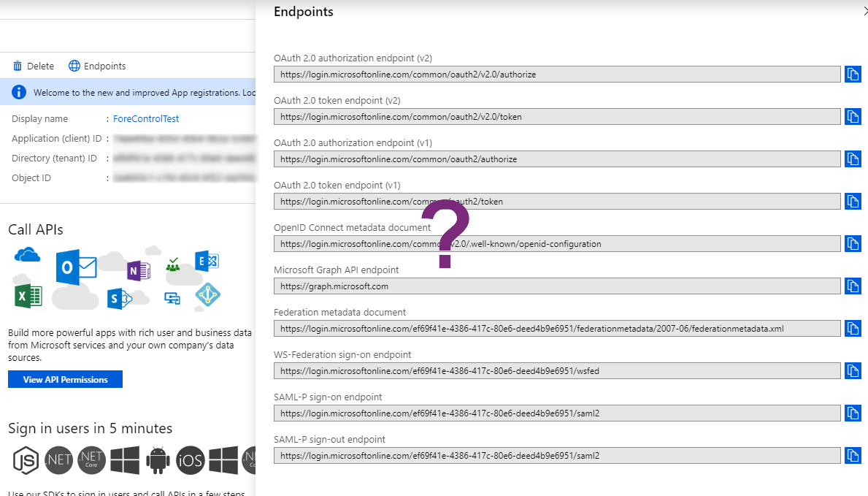Copy the OpenID Connect metadata document URL
868x496 pixels.
(x=853, y=243)
